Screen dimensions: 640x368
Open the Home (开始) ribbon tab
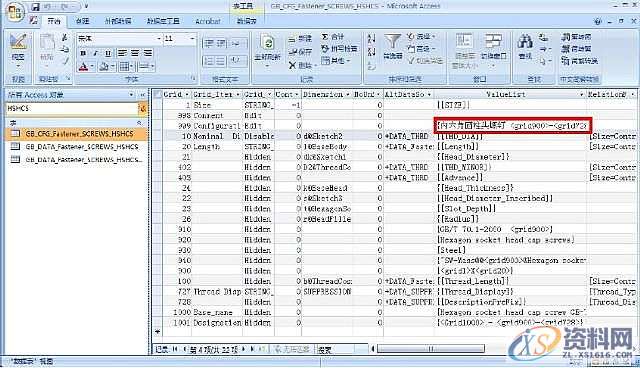pyautogui.click(x=54, y=21)
